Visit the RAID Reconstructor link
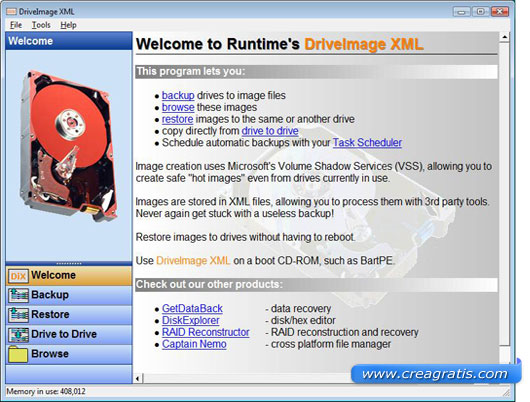 206,332
